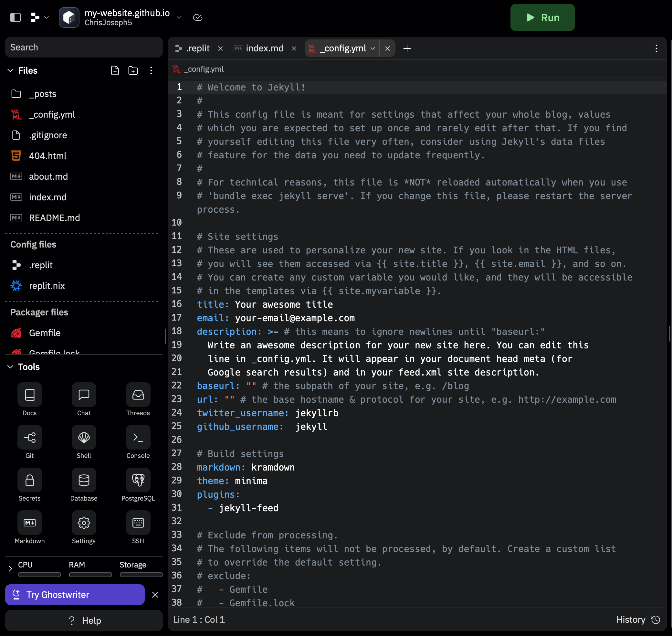672x636 pixels.
Task: Click the 'markdown: kramdown' line
Action: coord(246,468)
